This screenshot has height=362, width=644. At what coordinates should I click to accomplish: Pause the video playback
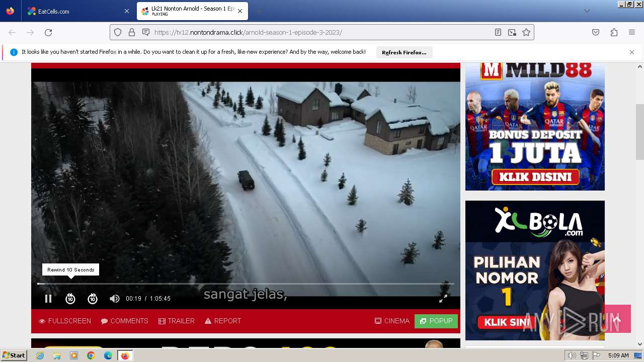48,299
